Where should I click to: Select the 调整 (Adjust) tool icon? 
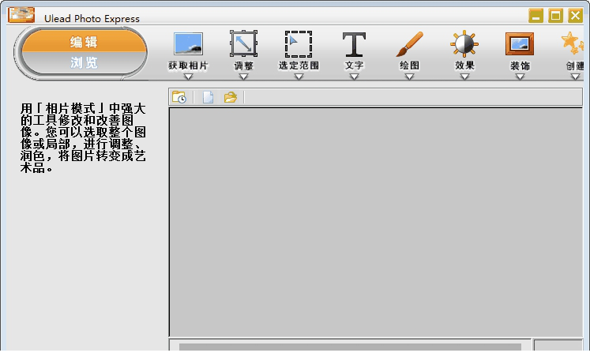pos(243,43)
